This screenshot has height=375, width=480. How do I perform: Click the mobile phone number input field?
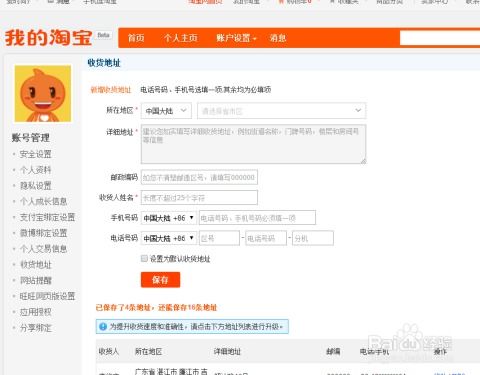[x=257, y=218]
